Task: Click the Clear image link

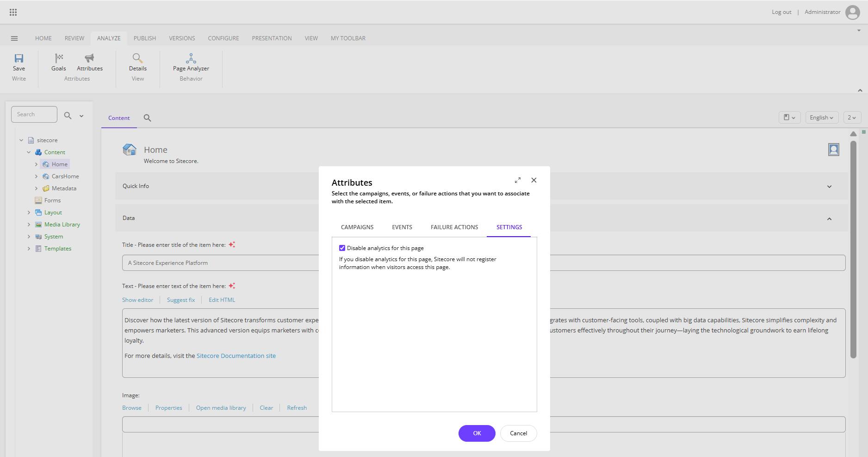Action: (267, 408)
